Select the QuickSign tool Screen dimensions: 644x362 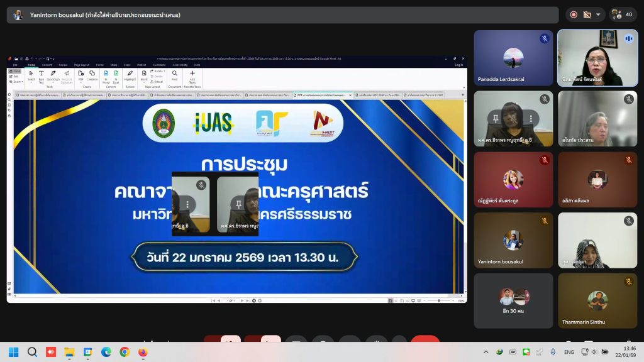tap(52, 75)
